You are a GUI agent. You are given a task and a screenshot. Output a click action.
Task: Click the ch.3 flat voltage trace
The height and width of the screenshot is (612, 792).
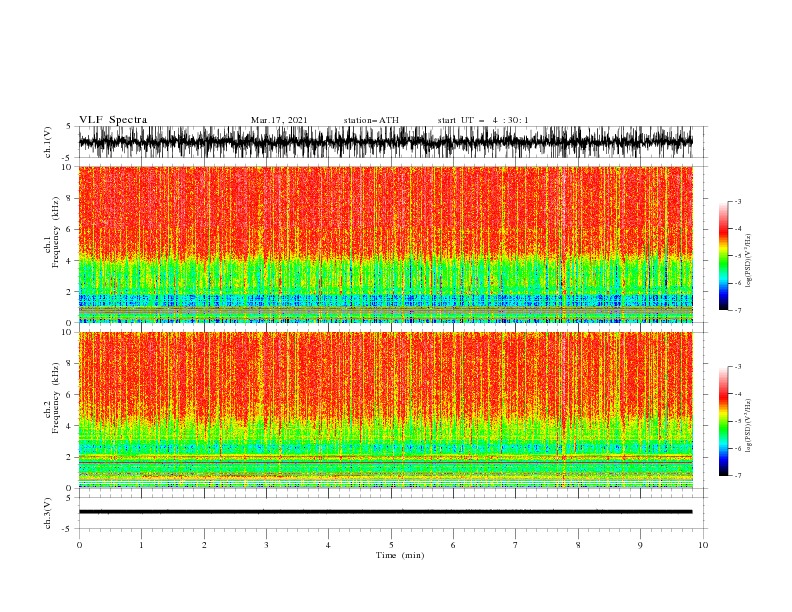click(385, 512)
